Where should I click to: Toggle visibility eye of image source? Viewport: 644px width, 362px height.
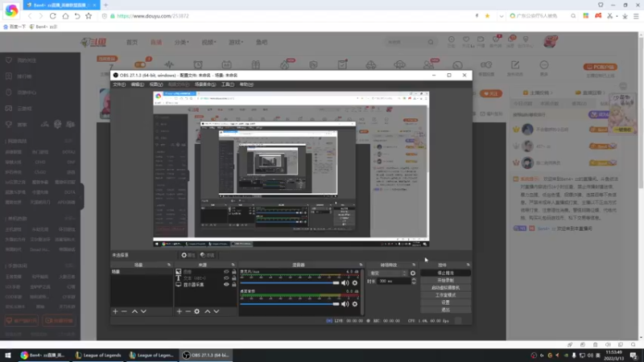click(226, 272)
